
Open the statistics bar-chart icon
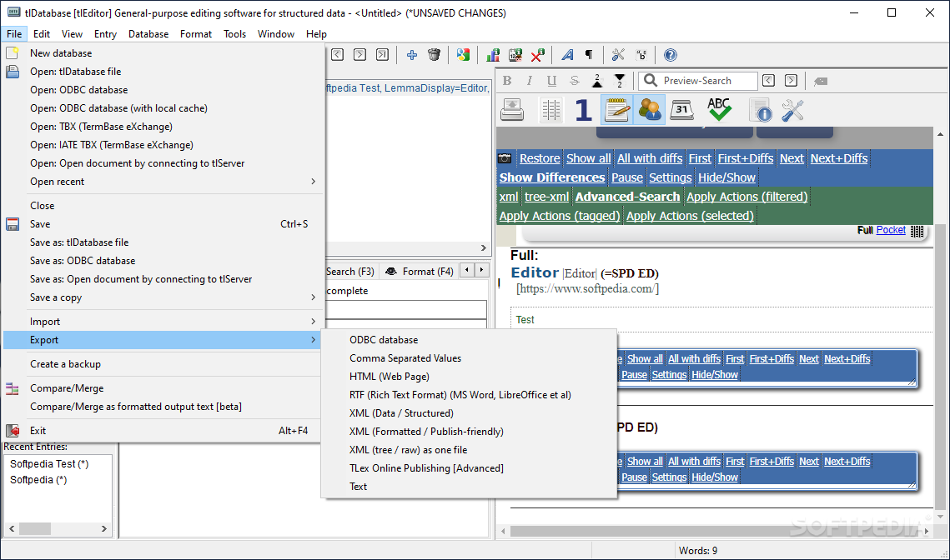click(x=493, y=55)
